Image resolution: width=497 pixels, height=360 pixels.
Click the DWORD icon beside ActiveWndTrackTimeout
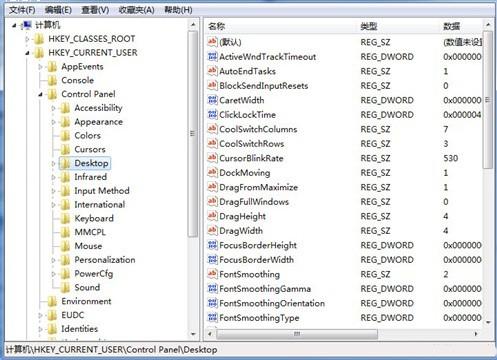(x=212, y=56)
